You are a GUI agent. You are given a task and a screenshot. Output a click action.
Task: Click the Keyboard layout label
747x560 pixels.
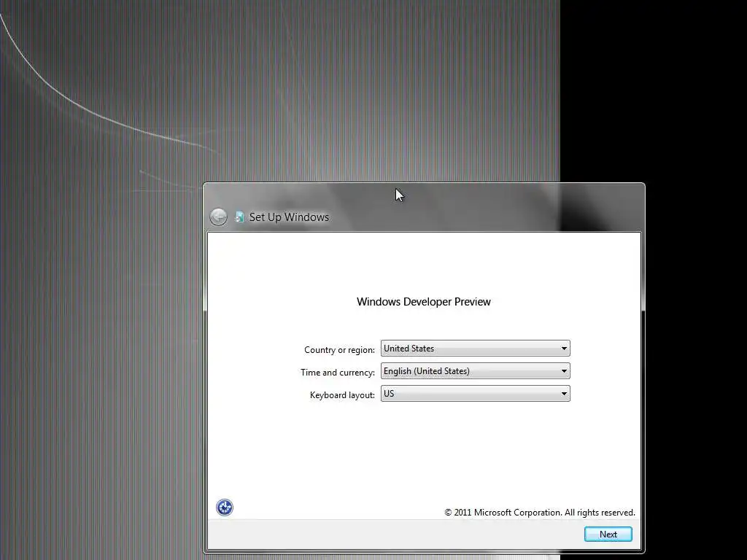click(342, 395)
